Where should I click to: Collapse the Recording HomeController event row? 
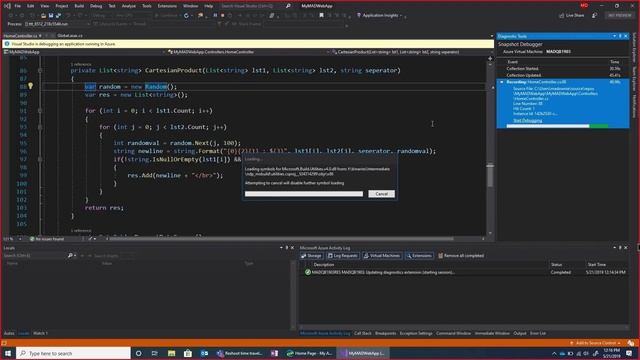(502, 82)
